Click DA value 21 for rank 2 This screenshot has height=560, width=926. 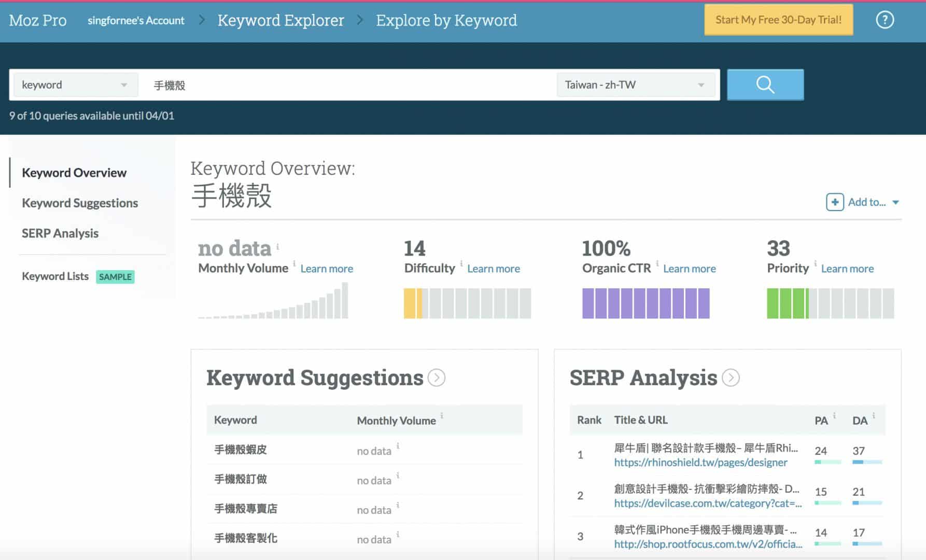coord(859,492)
